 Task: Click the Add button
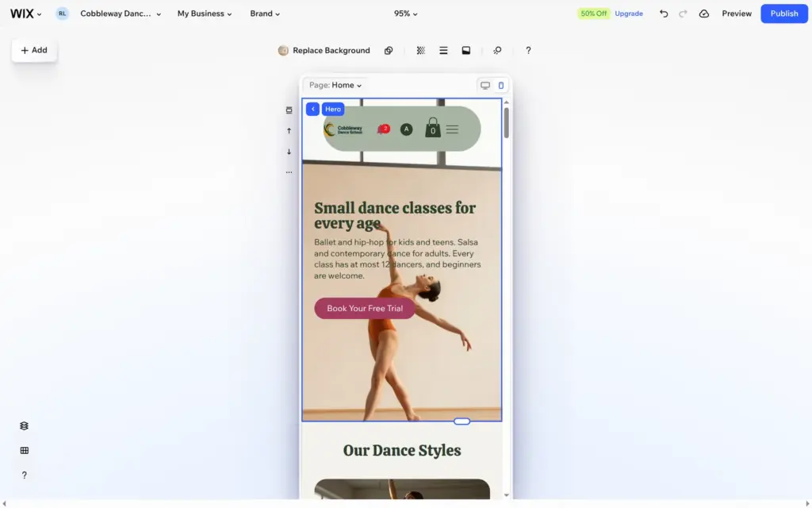pos(34,50)
